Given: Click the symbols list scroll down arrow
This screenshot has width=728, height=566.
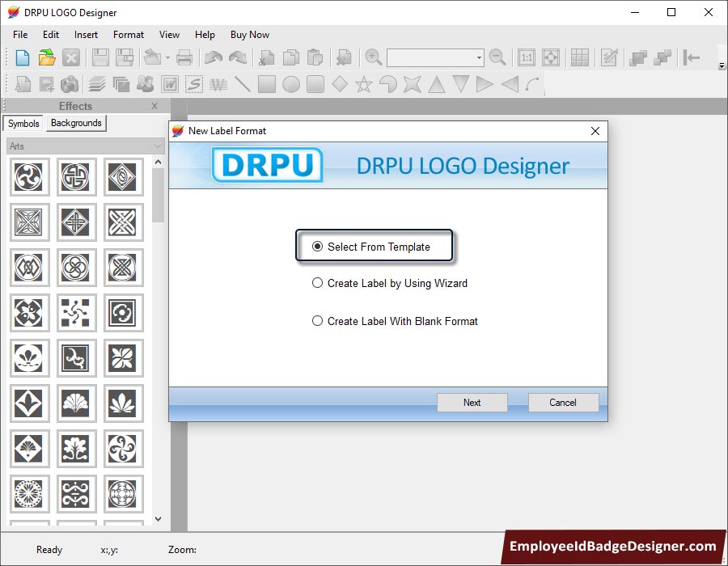Looking at the screenshot, I should (158, 518).
